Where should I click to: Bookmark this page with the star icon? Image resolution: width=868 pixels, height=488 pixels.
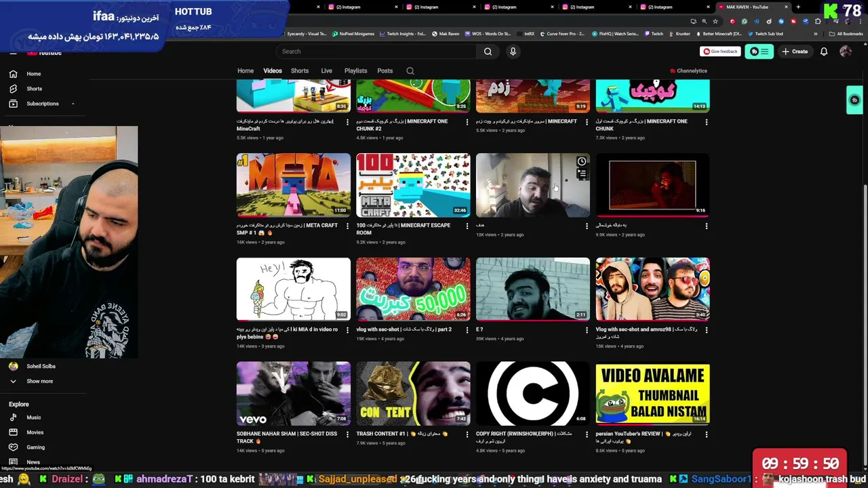coord(715,21)
